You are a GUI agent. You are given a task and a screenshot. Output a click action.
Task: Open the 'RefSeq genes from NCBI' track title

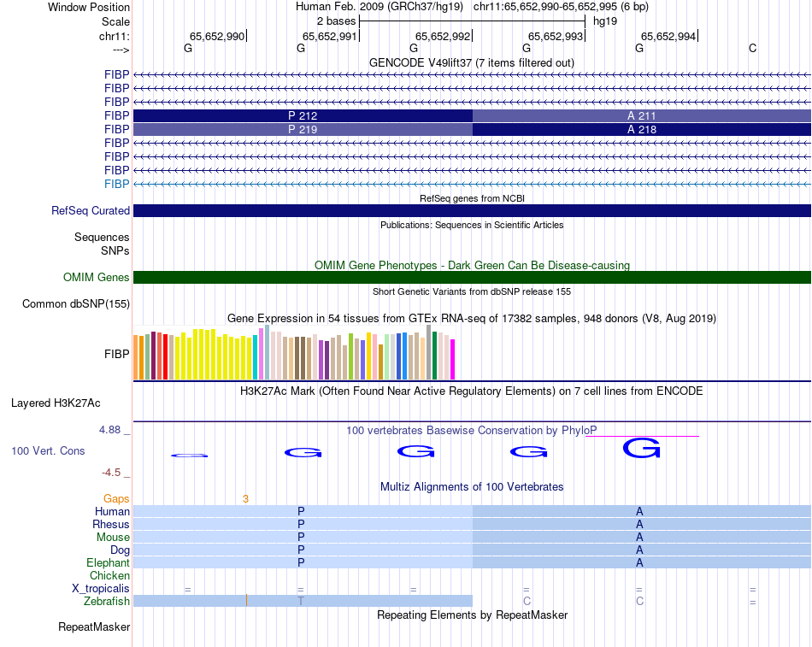[x=472, y=198]
